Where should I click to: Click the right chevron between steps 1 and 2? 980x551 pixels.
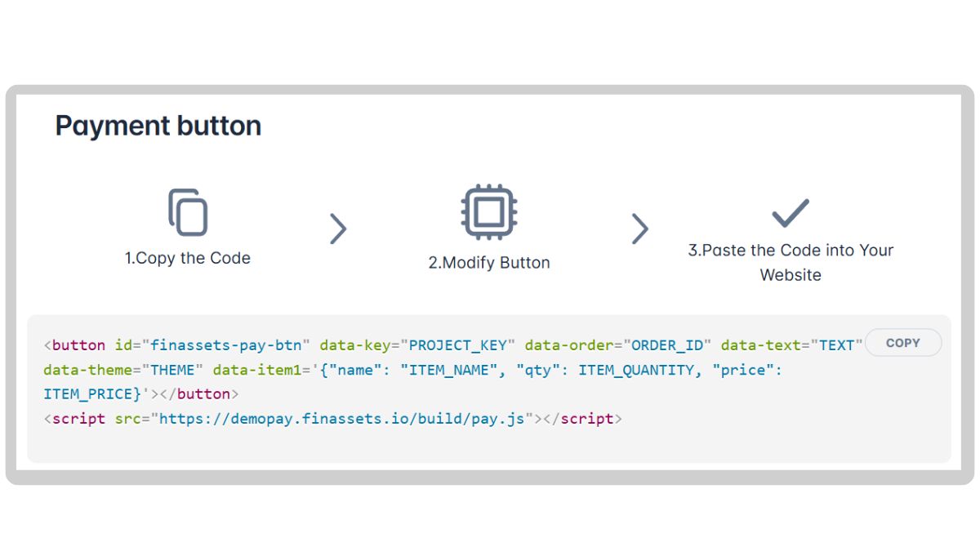(340, 229)
